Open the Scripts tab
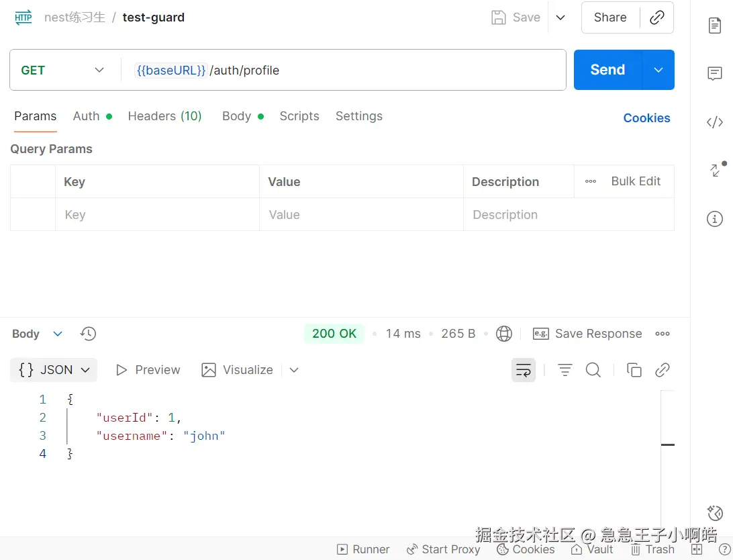This screenshot has width=733, height=560. pyautogui.click(x=299, y=116)
